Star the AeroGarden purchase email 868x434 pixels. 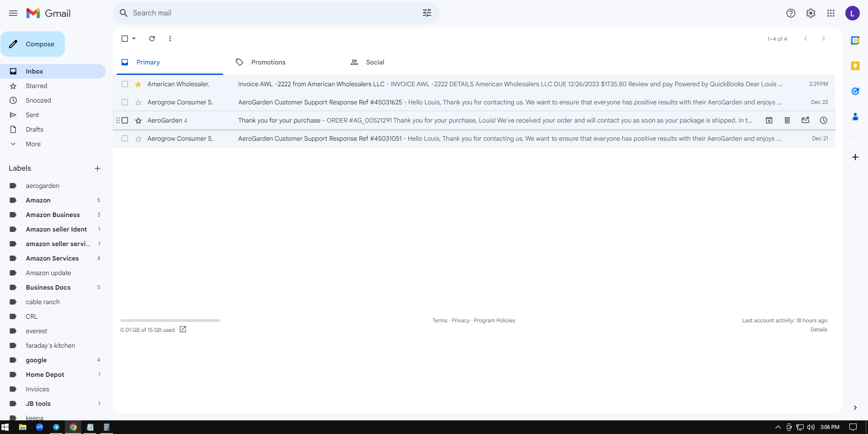click(x=138, y=120)
